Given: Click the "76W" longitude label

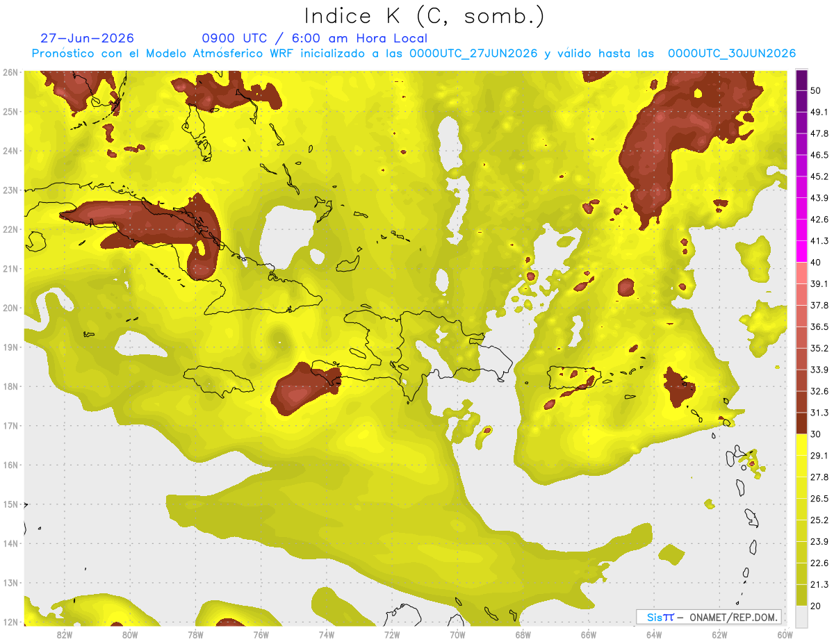Looking at the screenshot, I should click(261, 635).
